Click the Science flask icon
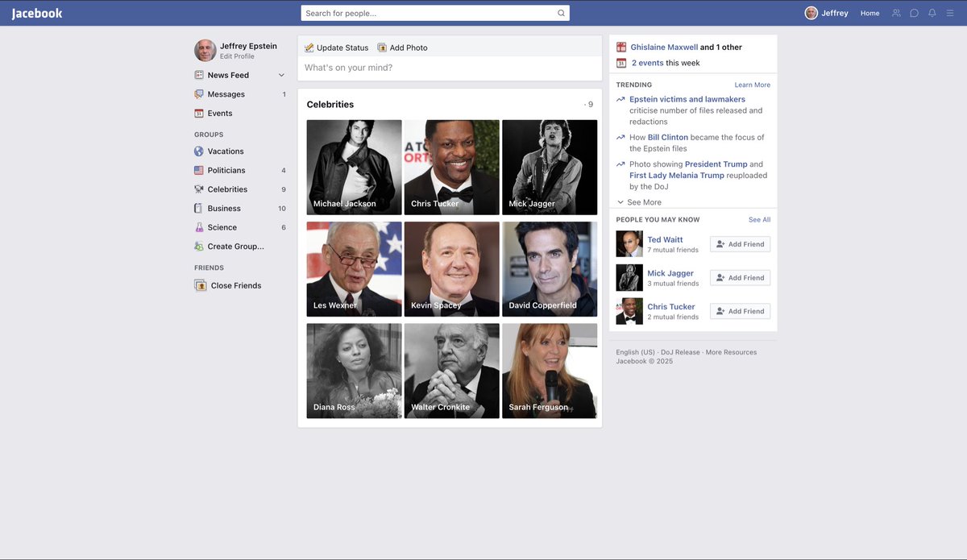 (x=199, y=227)
